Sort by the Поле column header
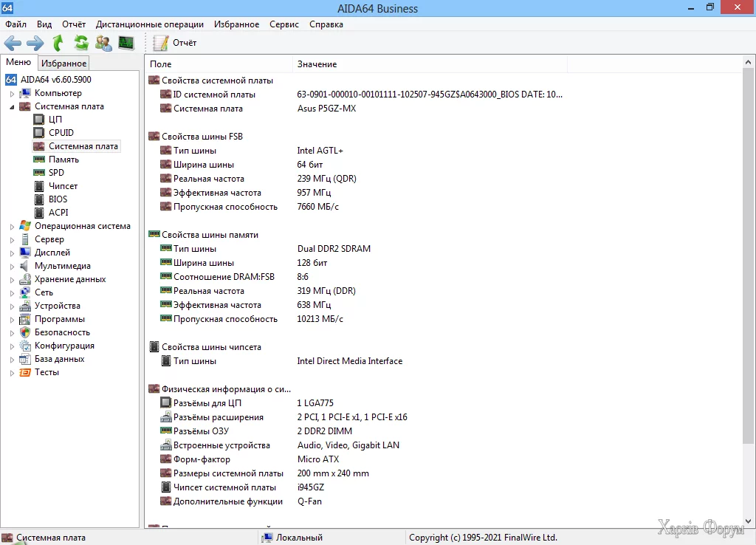The width and height of the screenshot is (756, 545). [x=219, y=64]
